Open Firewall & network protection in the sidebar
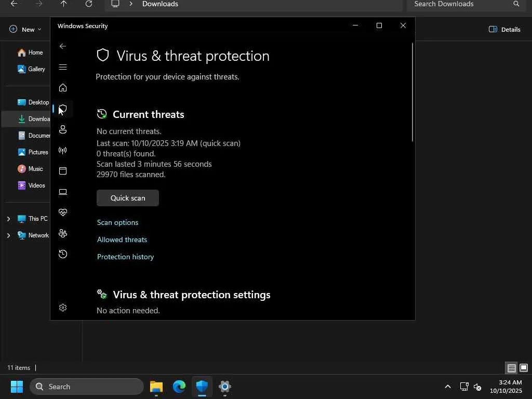 [x=63, y=150]
